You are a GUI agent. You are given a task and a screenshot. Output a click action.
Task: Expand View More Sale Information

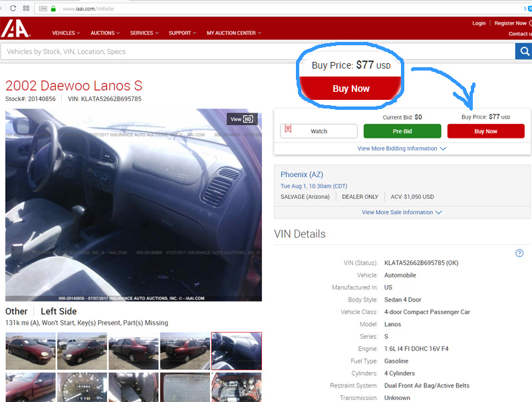point(402,212)
